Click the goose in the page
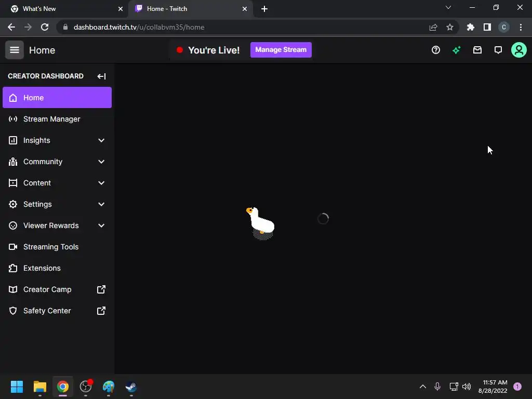The image size is (532, 399). click(261, 223)
